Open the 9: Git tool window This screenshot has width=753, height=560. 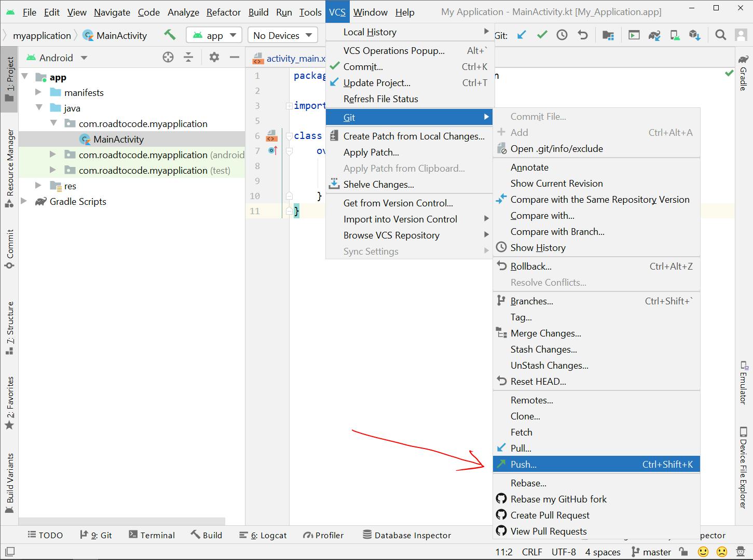(x=96, y=535)
